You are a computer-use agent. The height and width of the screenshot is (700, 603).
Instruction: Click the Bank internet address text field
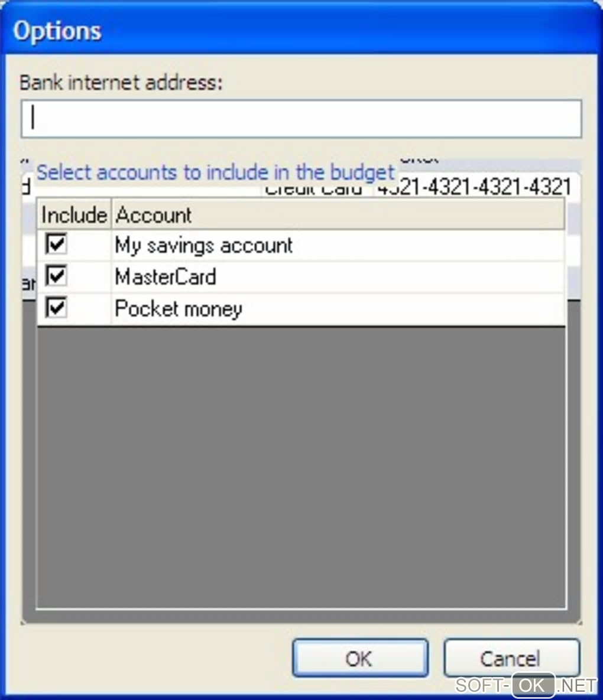pos(301,119)
